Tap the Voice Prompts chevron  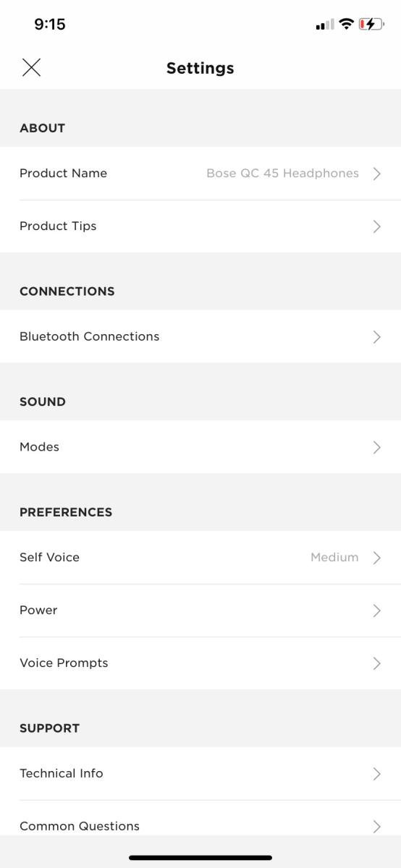tap(376, 663)
